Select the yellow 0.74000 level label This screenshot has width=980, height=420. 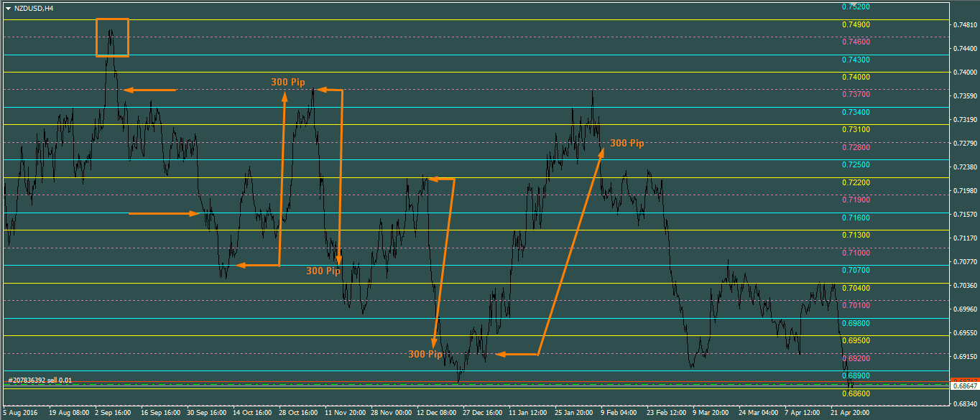tap(856, 78)
